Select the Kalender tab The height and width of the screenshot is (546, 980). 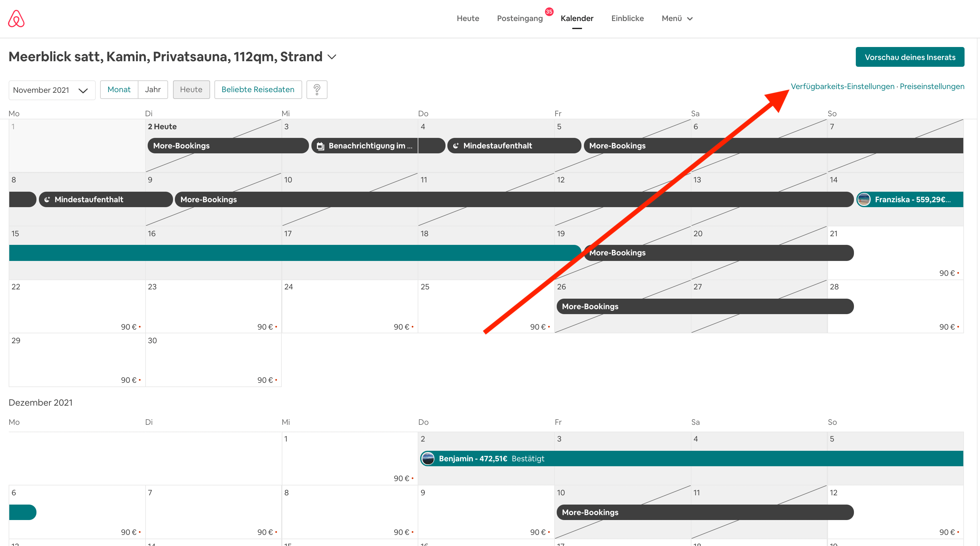click(577, 18)
